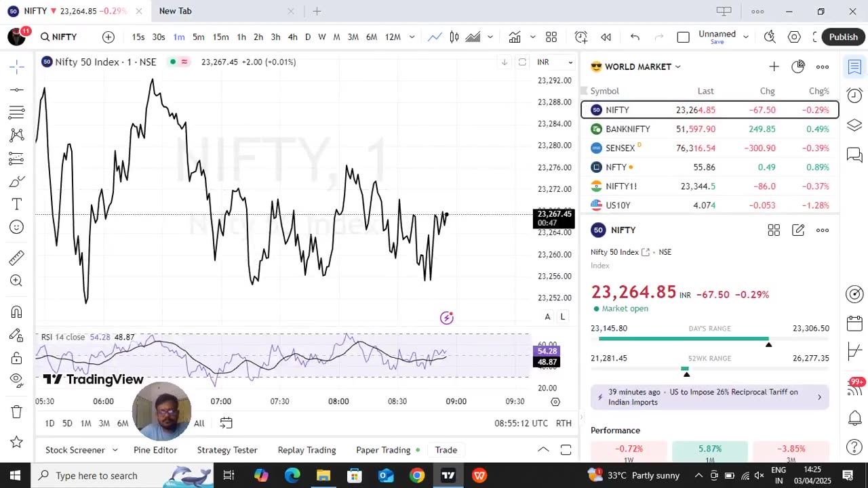Expand the Stock Screener dropdown

tap(115, 450)
